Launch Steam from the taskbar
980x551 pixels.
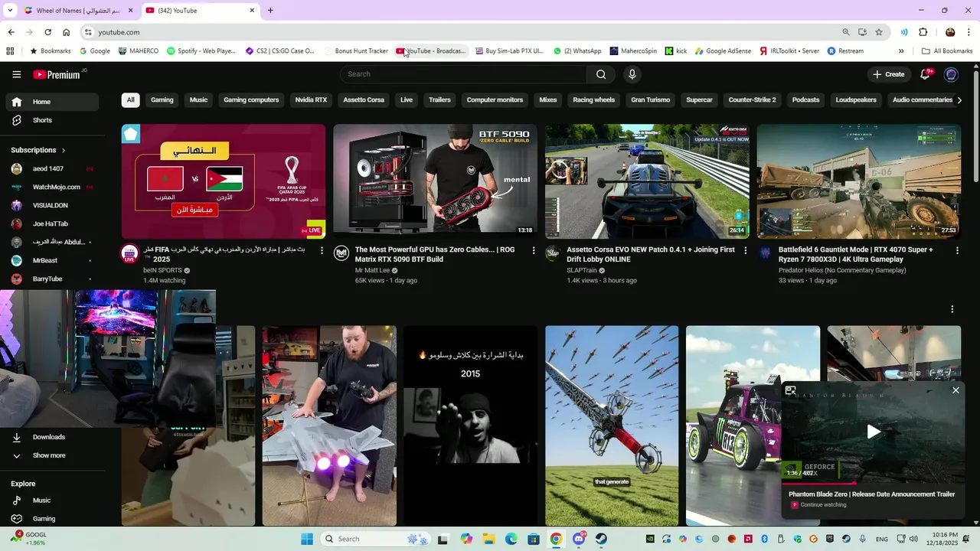pyautogui.click(x=601, y=539)
